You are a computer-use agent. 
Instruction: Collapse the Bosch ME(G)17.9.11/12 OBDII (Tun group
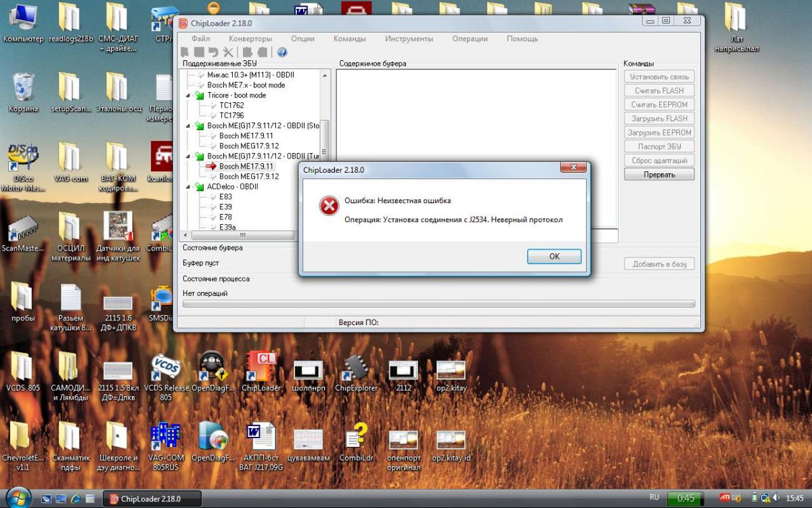point(188,156)
